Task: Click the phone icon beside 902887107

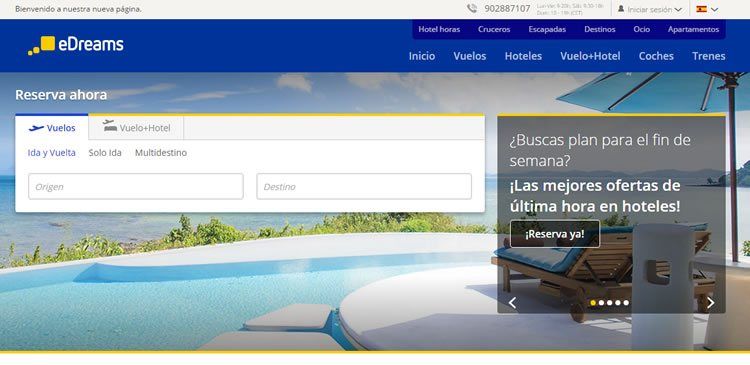Action: (472, 9)
